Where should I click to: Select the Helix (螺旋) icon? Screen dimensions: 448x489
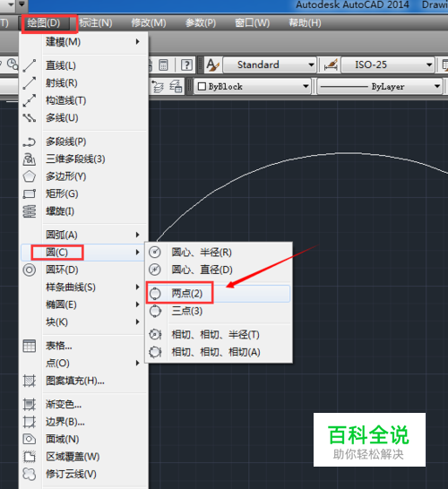[x=30, y=211]
